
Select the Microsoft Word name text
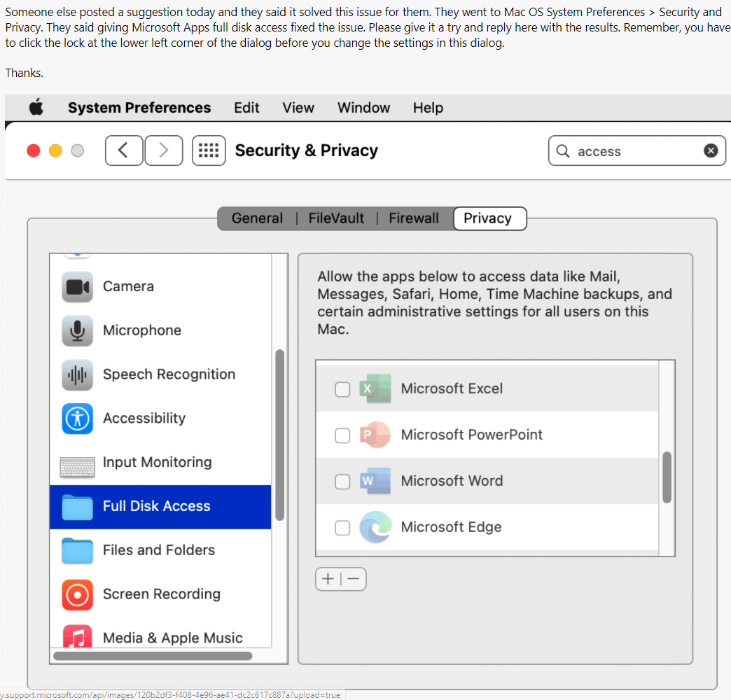pyautogui.click(x=452, y=480)
